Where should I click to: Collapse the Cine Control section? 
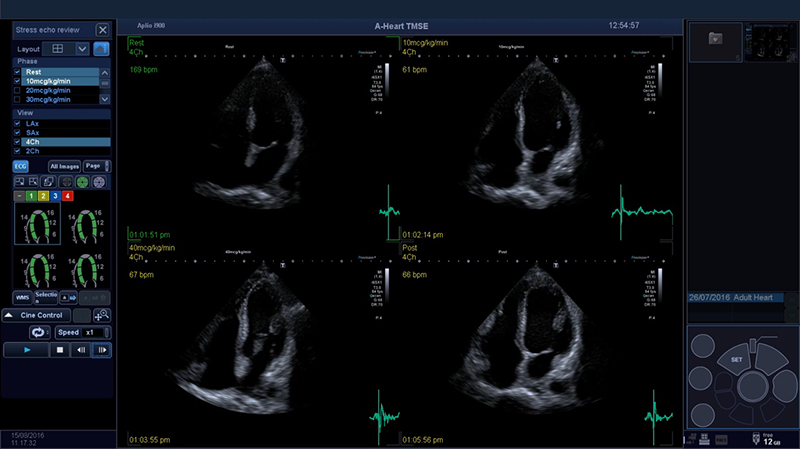9,314
